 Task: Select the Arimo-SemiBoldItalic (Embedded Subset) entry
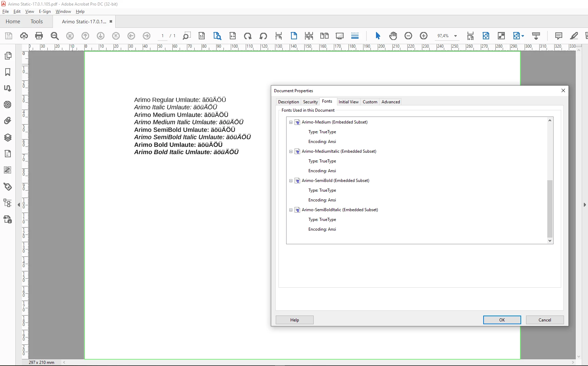340,210
